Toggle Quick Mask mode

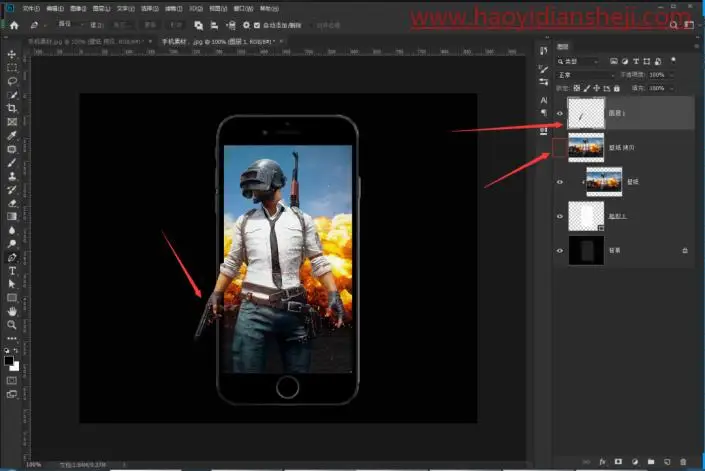(x=12, y=381)
